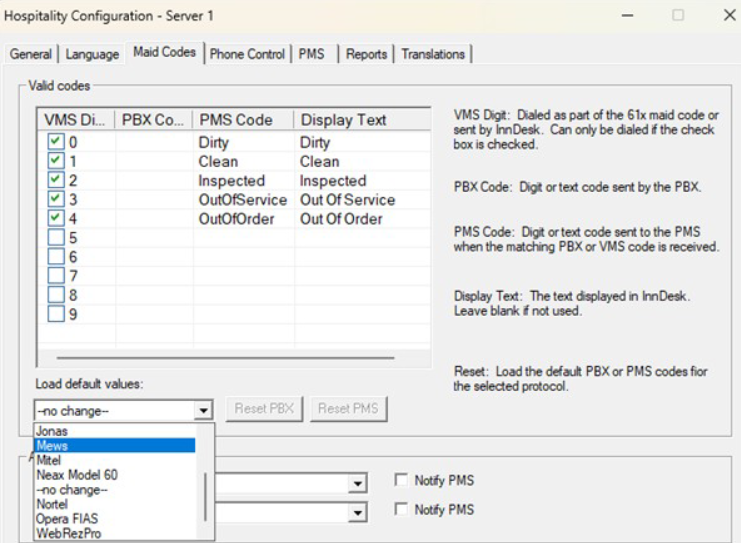Choose Opera FIAS in the dropdown list
Image resolution: width=741 pixels, height=543 pixels.
[67, 519]
